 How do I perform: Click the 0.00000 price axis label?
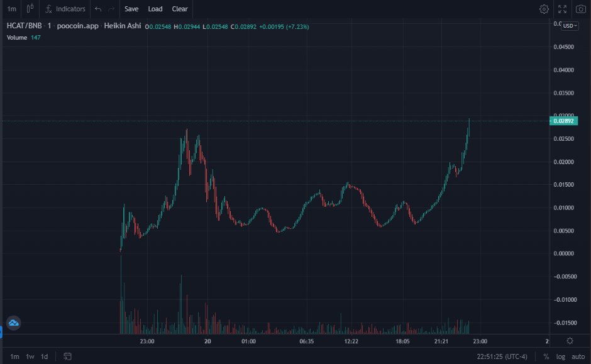pyautogui.click(x=563, y=253)
